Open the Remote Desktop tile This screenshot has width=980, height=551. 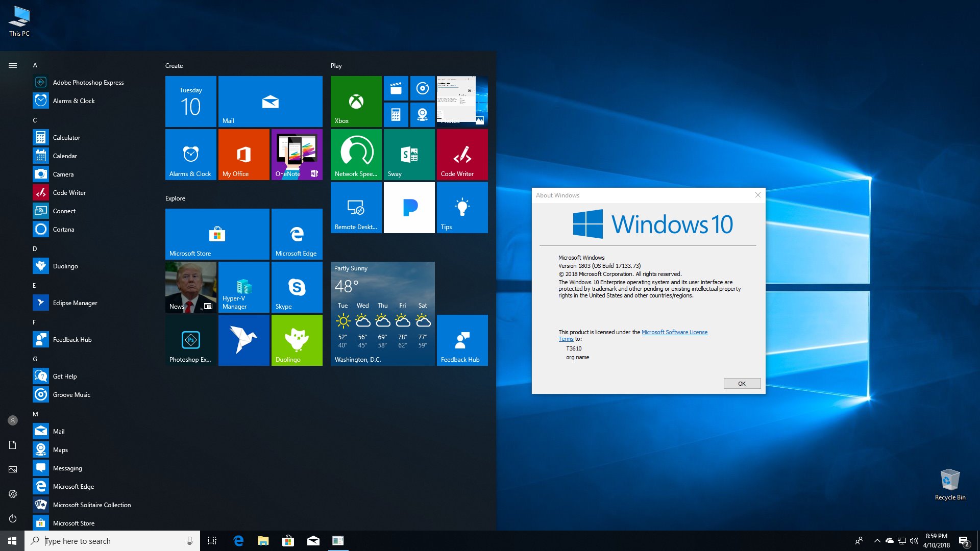(356, 208)
